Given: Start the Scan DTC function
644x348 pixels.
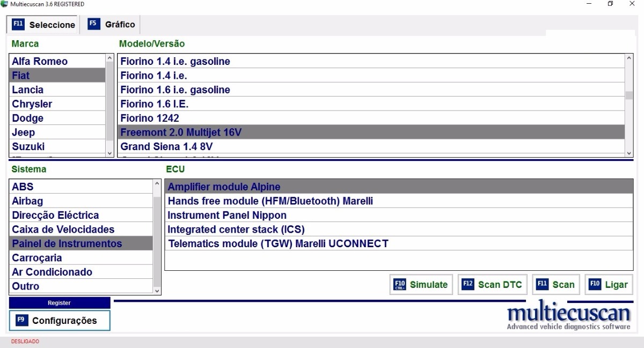Looking at the screenshot, I should coord(493,285).
